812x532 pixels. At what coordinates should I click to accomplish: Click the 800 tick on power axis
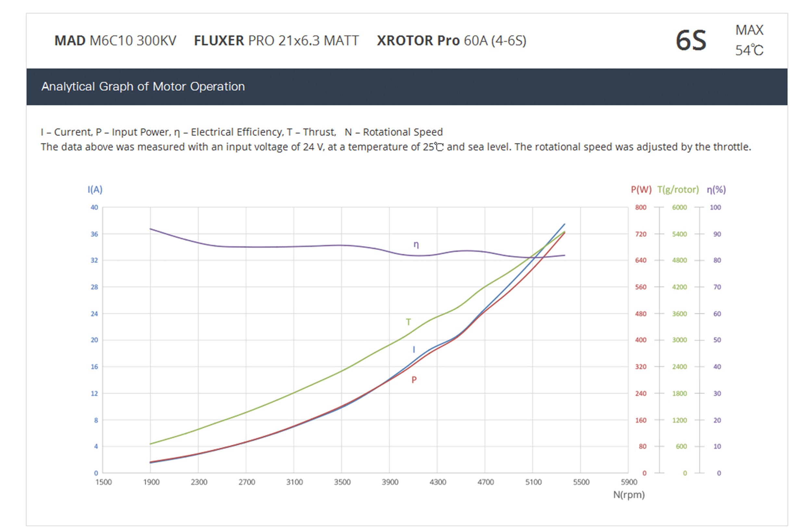tap(641, 207)
